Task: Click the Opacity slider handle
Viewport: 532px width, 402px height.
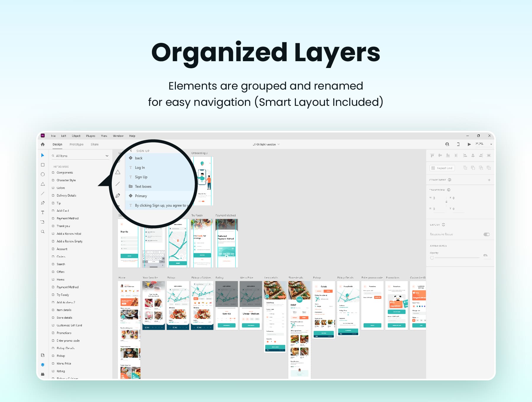Action: [x=432, y=258]
